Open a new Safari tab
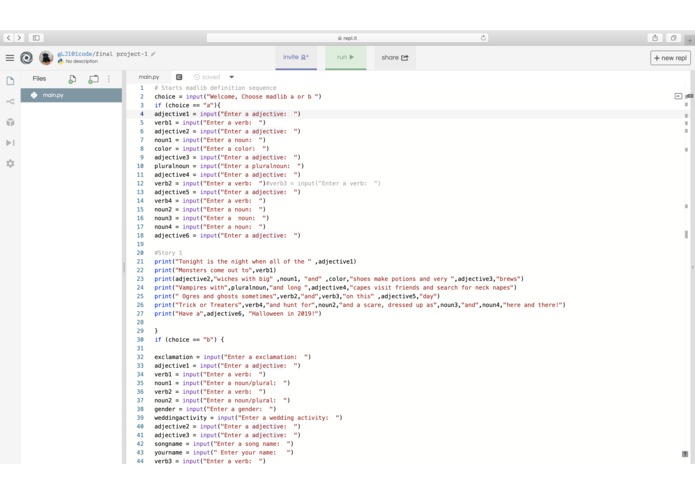 [689, 40]
